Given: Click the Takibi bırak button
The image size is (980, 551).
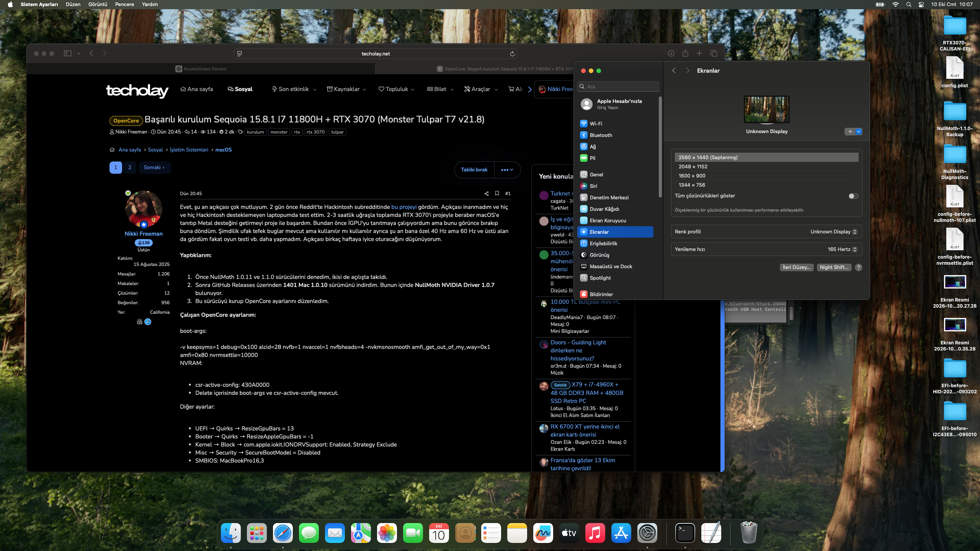Looking at the screenshot, I should click(x=474, y=170).
